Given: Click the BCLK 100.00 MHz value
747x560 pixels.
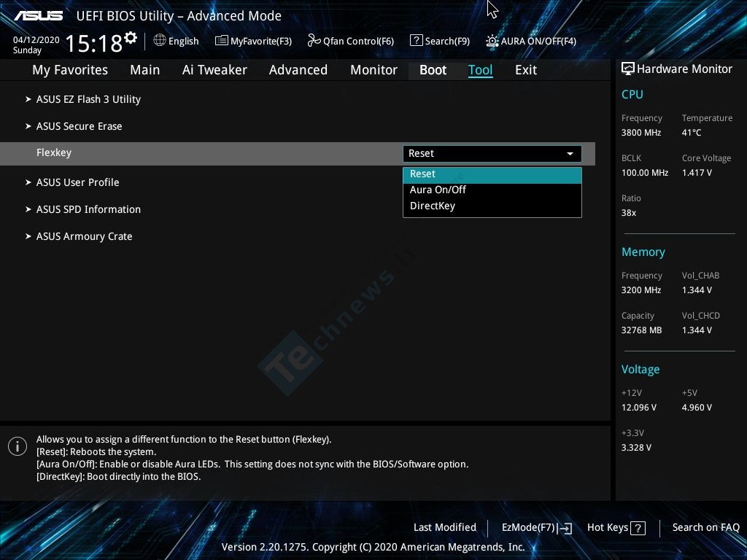Looking at the screenshot, I should [645, 173].
